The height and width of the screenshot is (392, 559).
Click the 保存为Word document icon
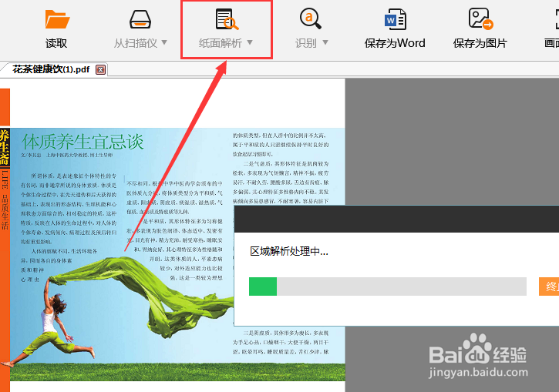(x=395, y=19)
